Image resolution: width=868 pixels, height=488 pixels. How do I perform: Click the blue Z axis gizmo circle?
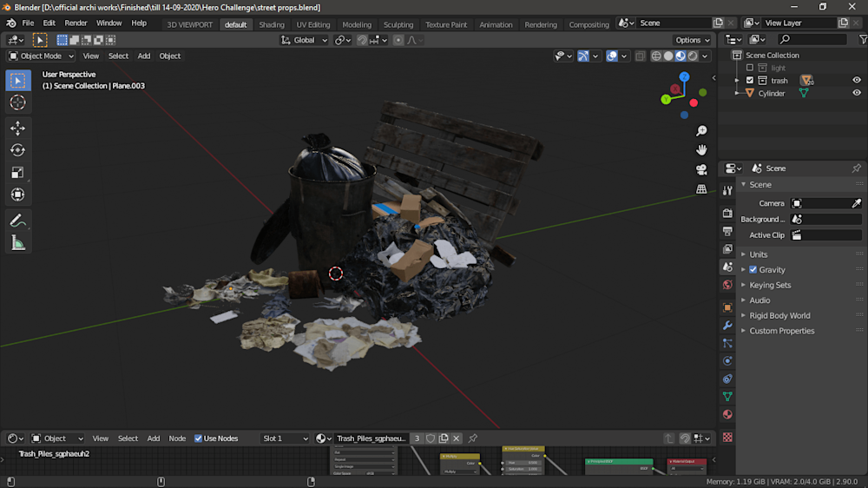click(x=684, y=77)
